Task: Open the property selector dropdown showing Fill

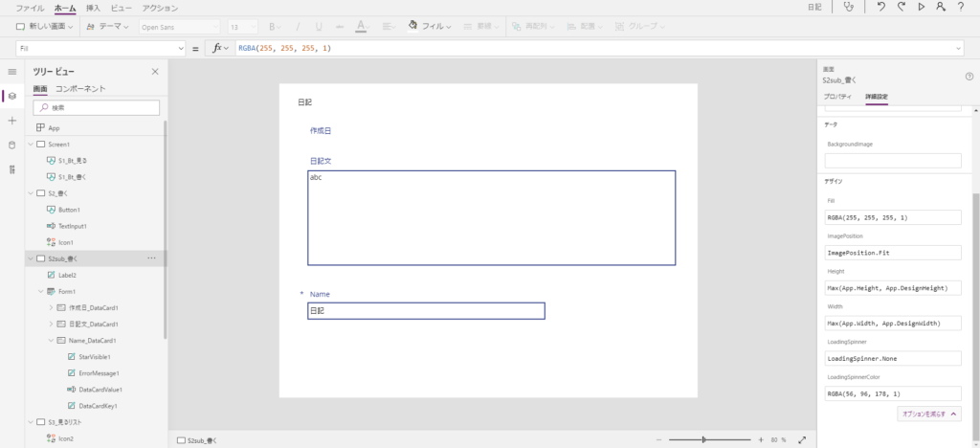Action: pos(100,48)
